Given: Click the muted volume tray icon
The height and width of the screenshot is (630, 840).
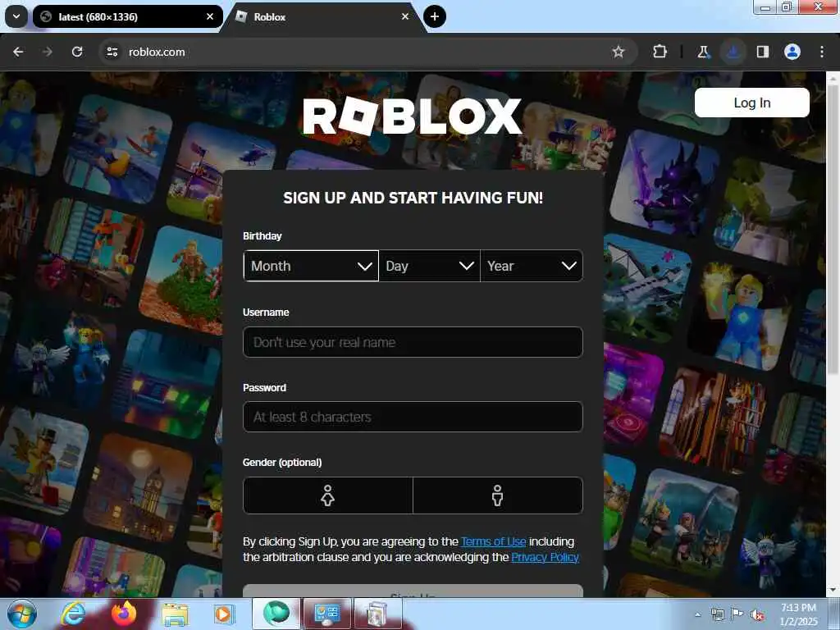Looking at the screenshot, I should (x=757, y=614).
